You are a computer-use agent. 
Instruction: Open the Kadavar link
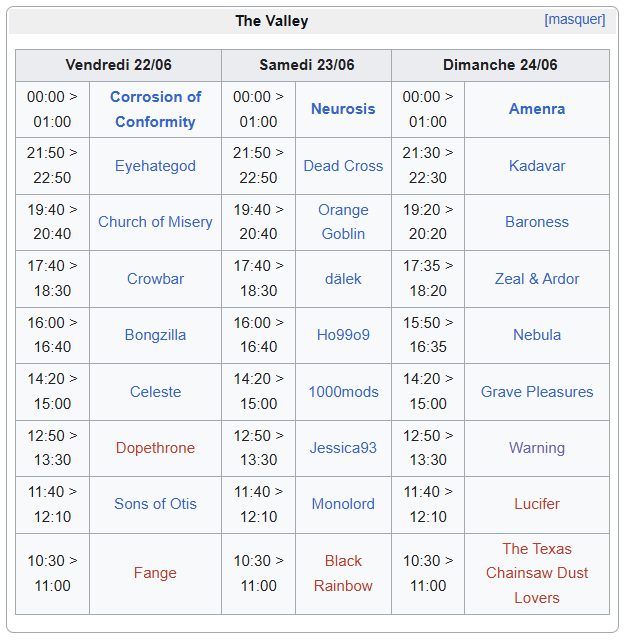click(x=537, y=166)
